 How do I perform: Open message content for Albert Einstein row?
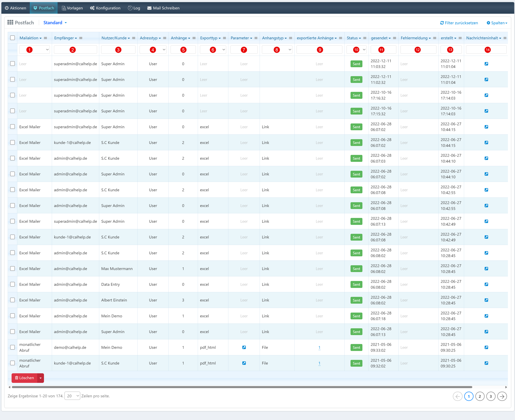click(x=486, y=300)
